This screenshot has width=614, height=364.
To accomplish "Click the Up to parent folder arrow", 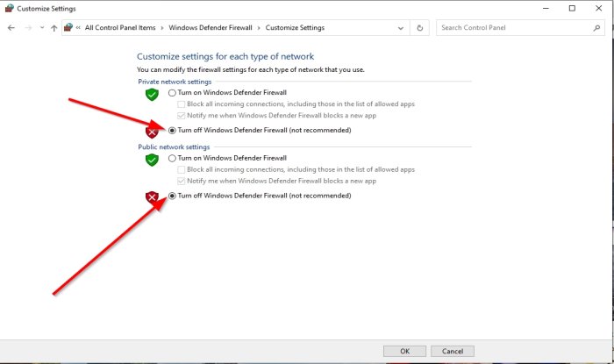I will (54, 28).
